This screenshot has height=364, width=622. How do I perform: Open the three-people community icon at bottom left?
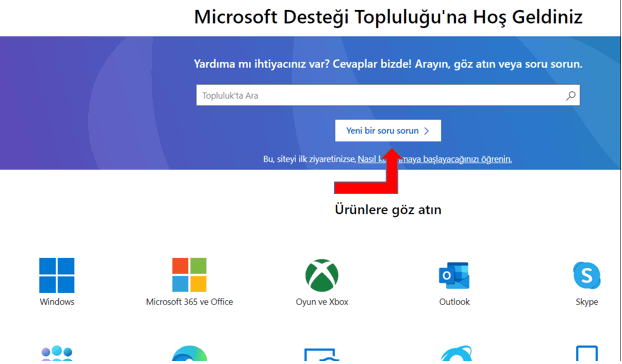click(x=57, y=353)
